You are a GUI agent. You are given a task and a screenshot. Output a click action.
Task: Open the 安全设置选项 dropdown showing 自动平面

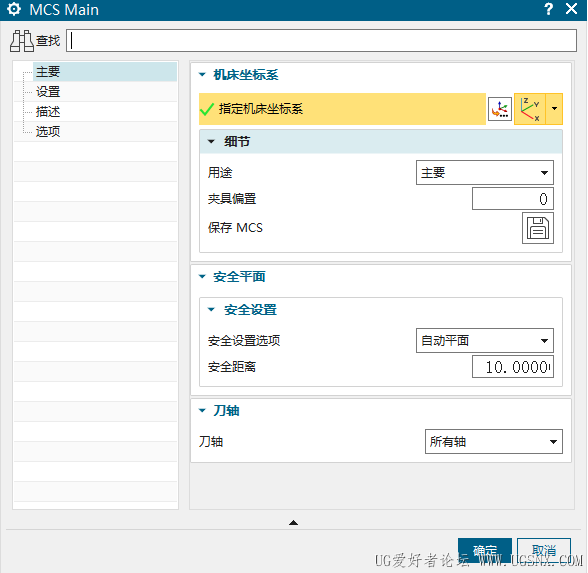484,340
